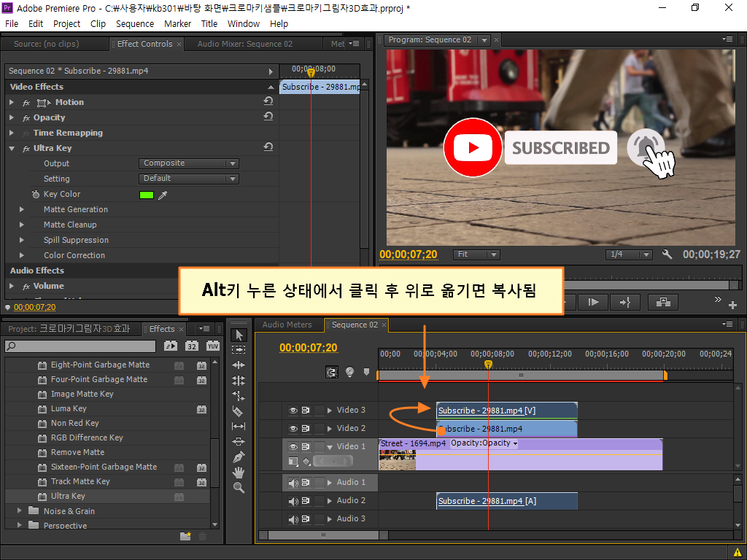
Task: Select the Rate Stretch tool
Action: (239, 396)
